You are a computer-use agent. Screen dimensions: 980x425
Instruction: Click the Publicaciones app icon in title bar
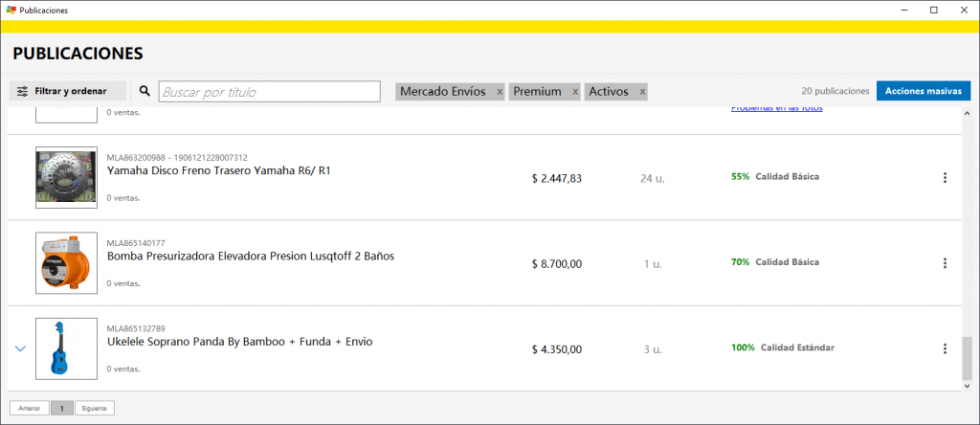11,10
